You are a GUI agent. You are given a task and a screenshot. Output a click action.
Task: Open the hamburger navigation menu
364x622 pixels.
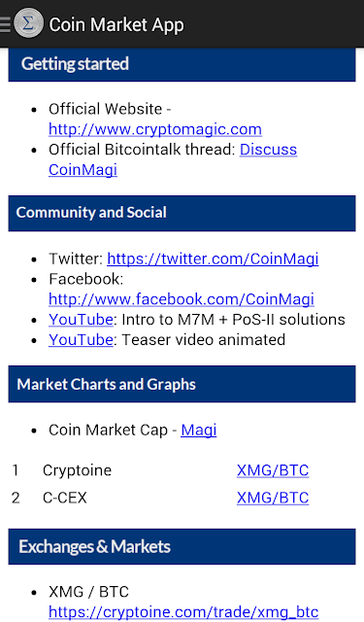tap(5, 24)
